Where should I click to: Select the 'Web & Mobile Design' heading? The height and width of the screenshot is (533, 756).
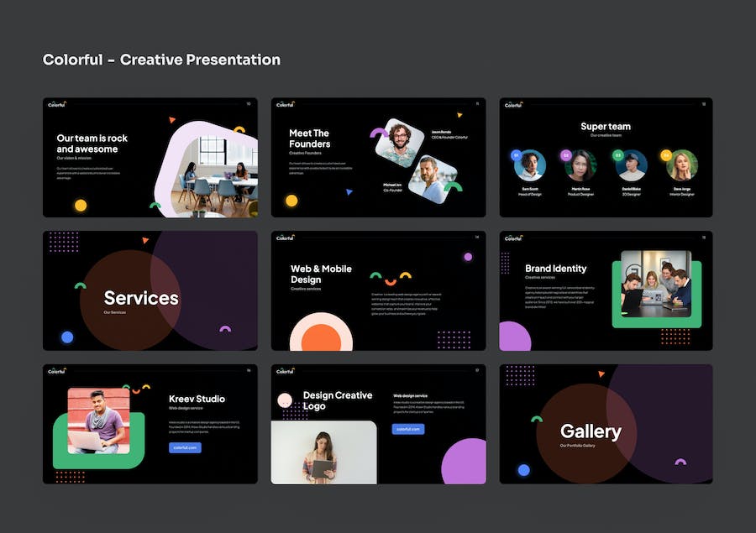[x=321, y=274]
